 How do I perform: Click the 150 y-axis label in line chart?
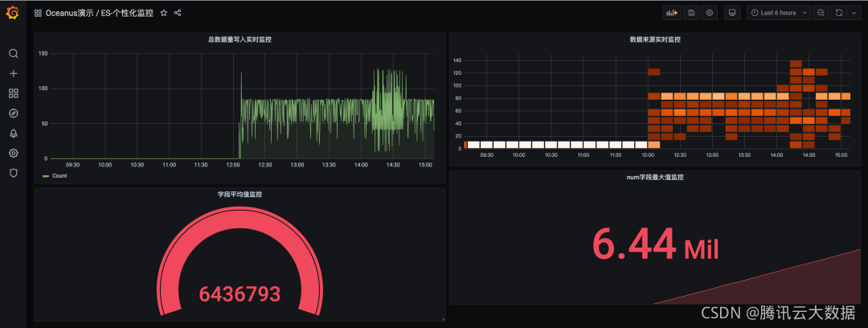(43, 53)
